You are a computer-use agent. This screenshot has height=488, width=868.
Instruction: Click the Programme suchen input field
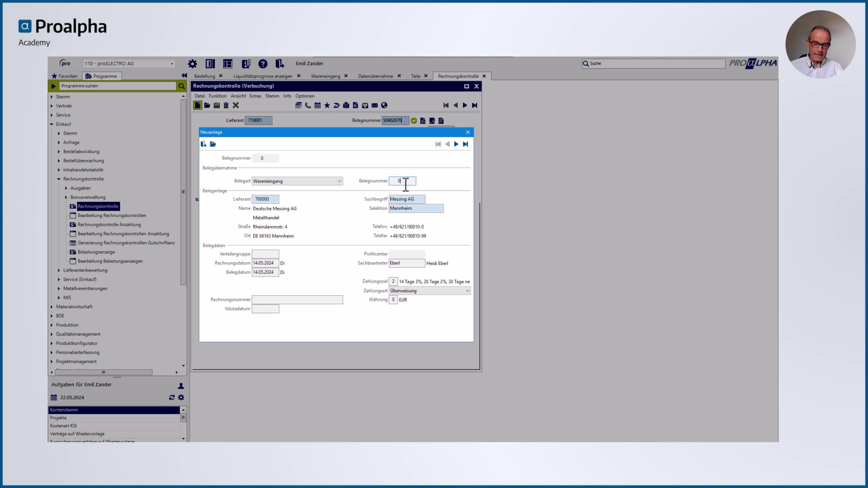[x=118, y=86]
